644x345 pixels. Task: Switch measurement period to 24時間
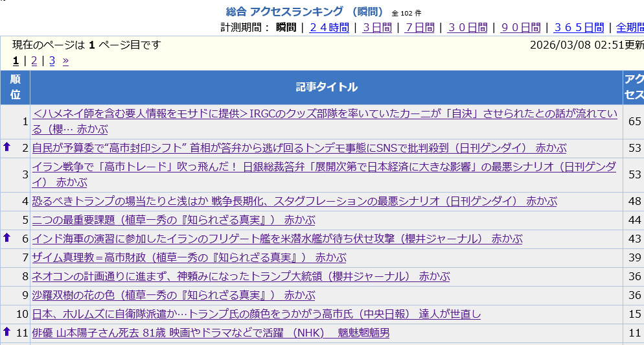point(329,27)
